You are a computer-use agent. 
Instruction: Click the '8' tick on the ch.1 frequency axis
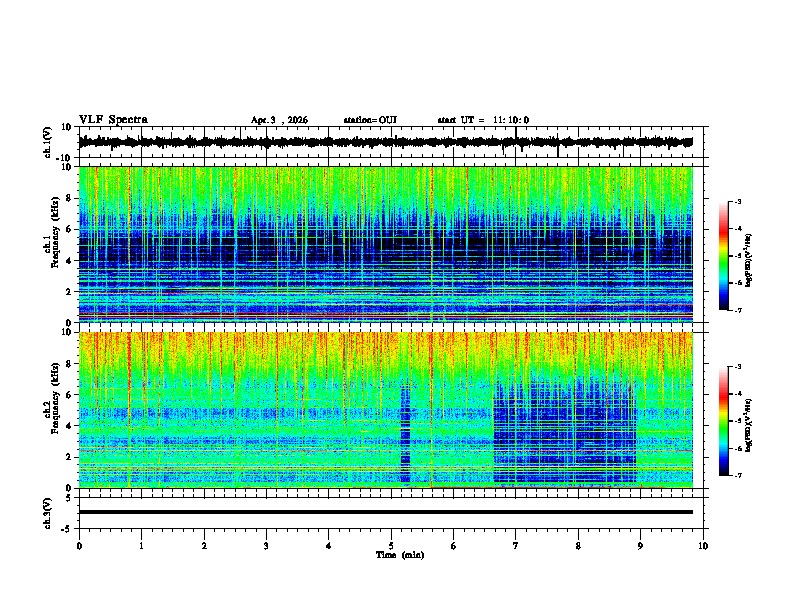pos(70,198)
